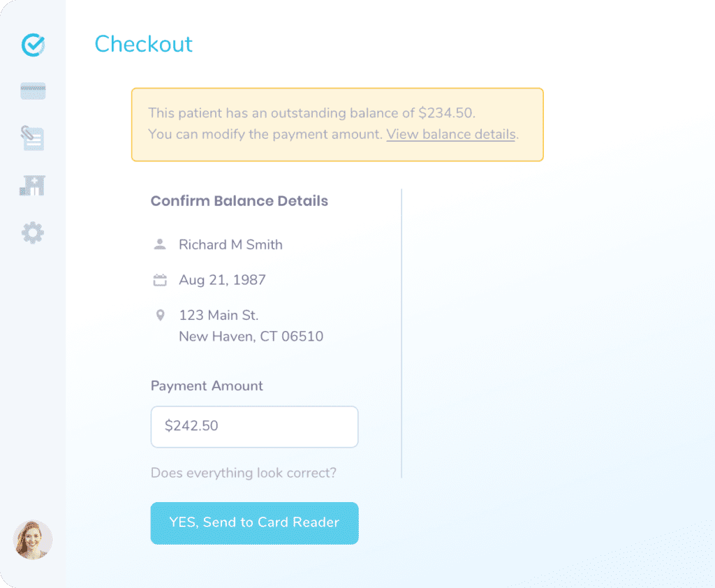Open the settings gear in the sidebar
Screen dimensions: 715x588
click(32, 233)
